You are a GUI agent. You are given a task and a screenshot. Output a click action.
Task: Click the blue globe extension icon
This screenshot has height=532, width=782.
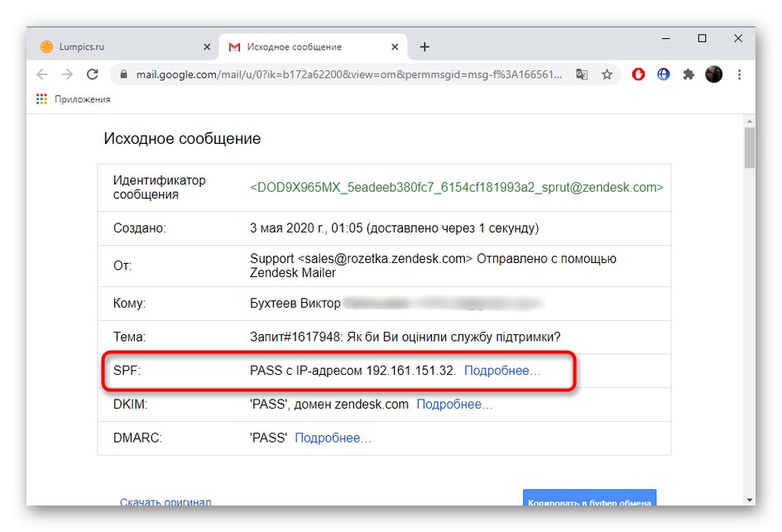click(x=663, y=74)
